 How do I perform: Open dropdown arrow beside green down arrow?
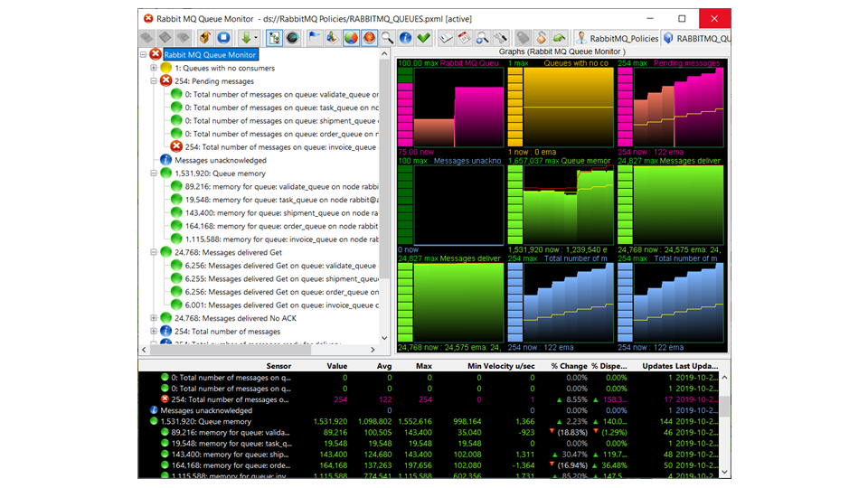(x=256, y=38)
